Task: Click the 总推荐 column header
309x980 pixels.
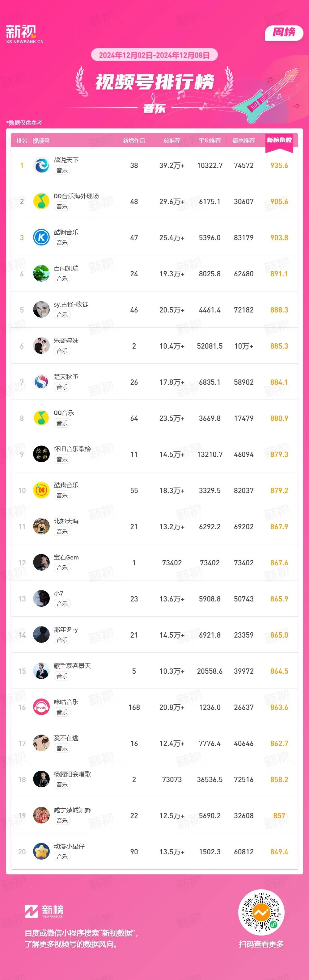Action: pyautogui.click(x=172, y=141)
